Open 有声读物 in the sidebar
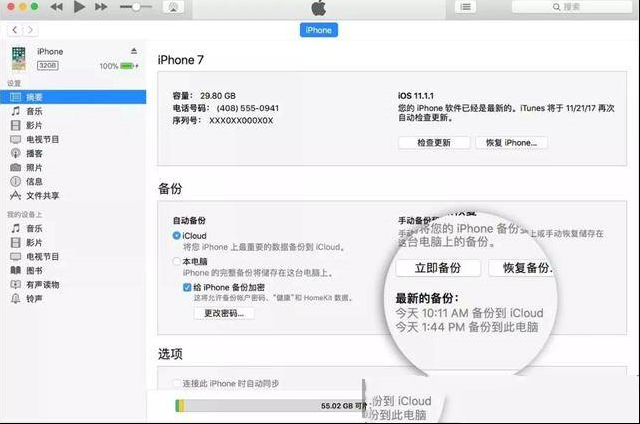The height and width of the screenshot is (424, 640). pyautogui.click(x=73, y=284)
